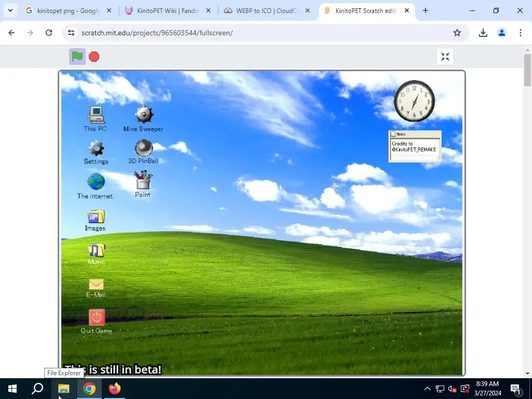
Task: Close the KinitoPET Wiki tab
Action: click(x=208, y=10)
